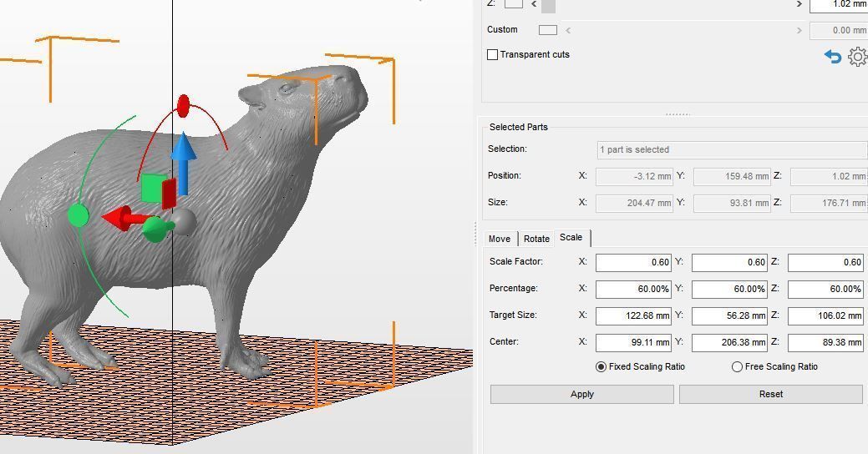Grab the green round rotation handle on the arc
The width and height of the screenshot is (868, 454).
pos(78,215)
